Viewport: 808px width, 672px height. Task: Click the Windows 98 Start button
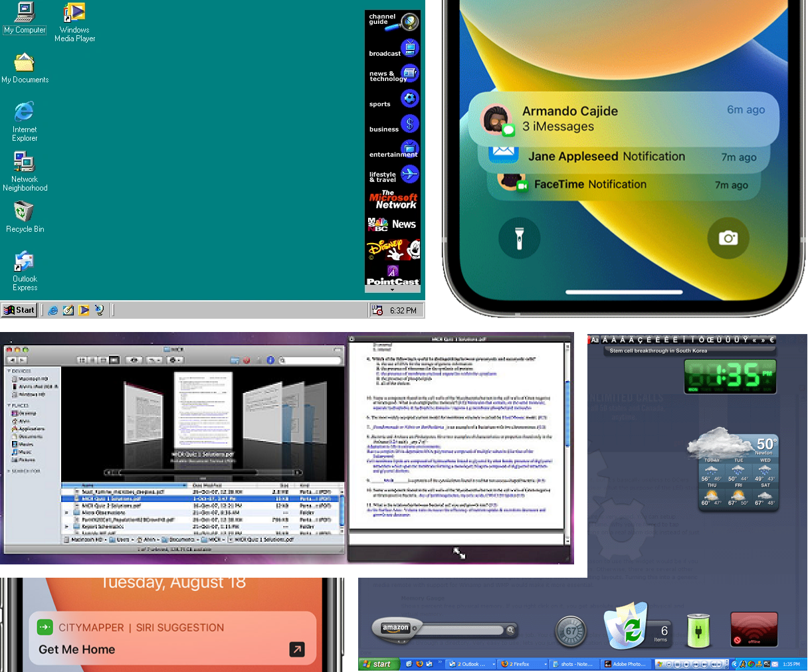(19, 310)
